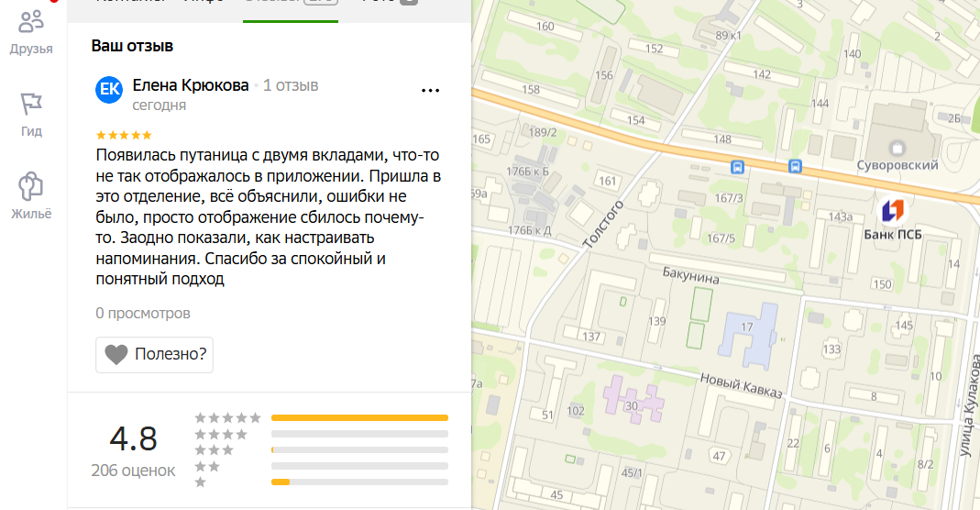This screenshot has height=510, width=980.
Task: Click the five-star rating of the review
Action: [x=124, y=135]
